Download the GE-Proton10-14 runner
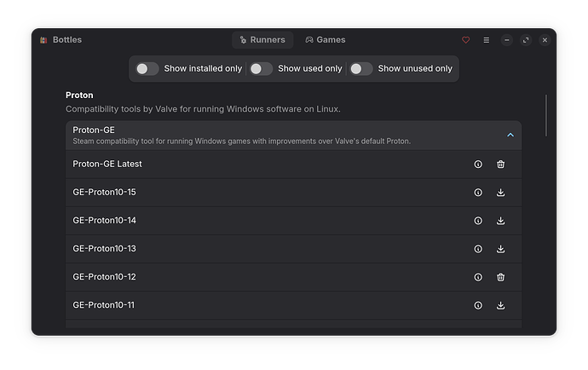588x370 pixels. (x=500, y=221)
